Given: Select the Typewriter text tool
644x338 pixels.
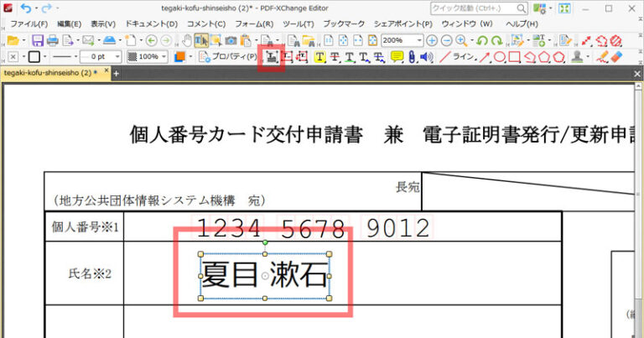Looking at the screenshot, I should (x=320, y=57).
